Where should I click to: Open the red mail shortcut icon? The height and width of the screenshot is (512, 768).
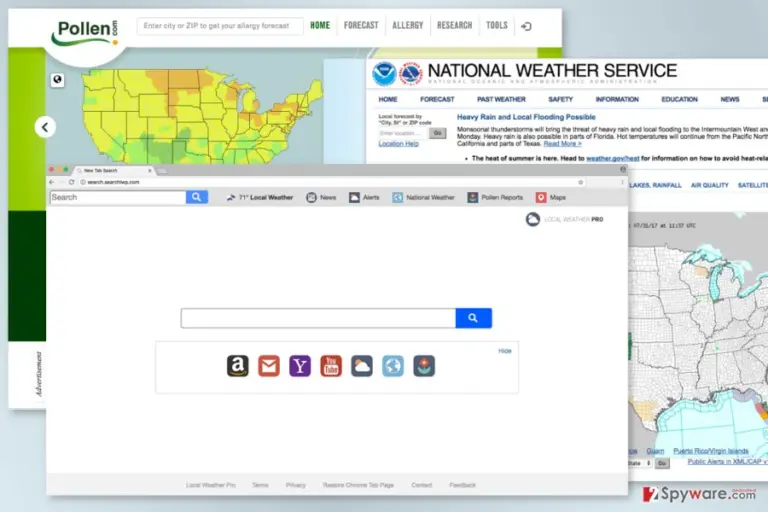(269, 366)
